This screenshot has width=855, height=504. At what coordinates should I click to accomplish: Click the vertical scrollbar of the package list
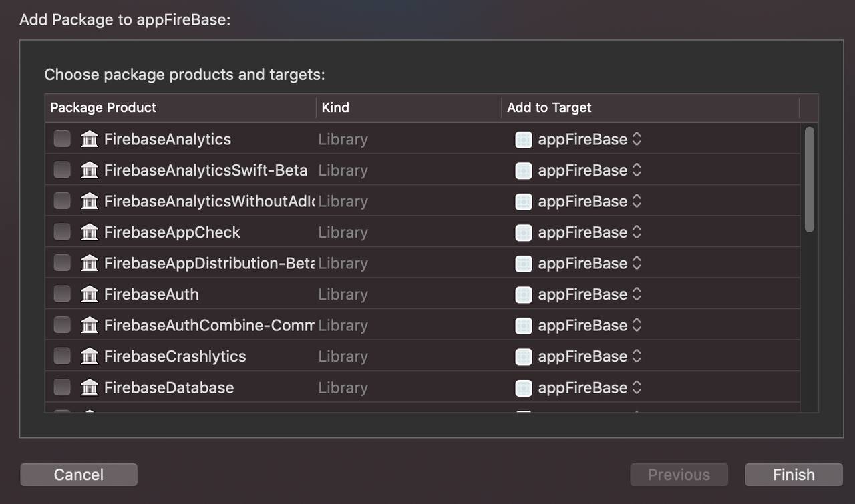pos(809,180)
